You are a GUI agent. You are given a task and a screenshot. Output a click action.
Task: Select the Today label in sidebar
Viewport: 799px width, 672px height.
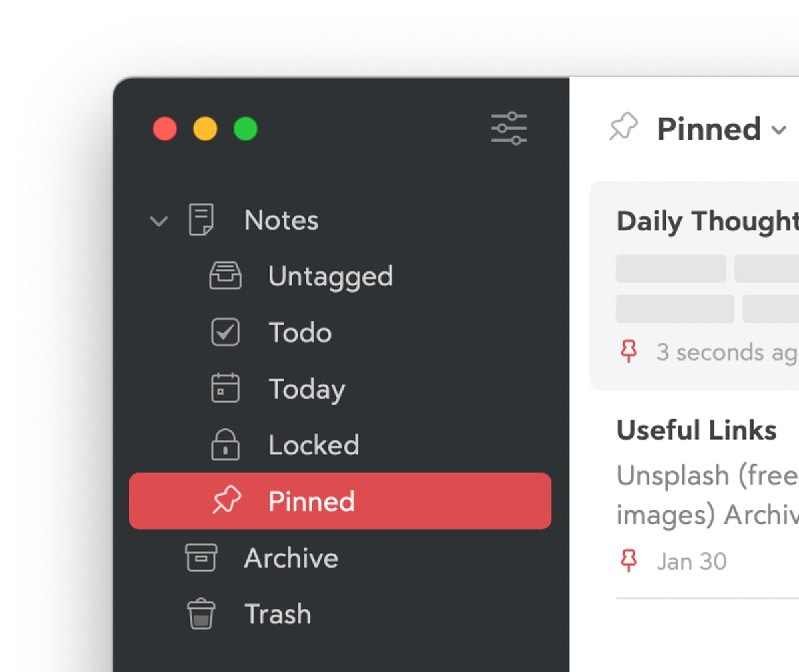pos(306,389)
